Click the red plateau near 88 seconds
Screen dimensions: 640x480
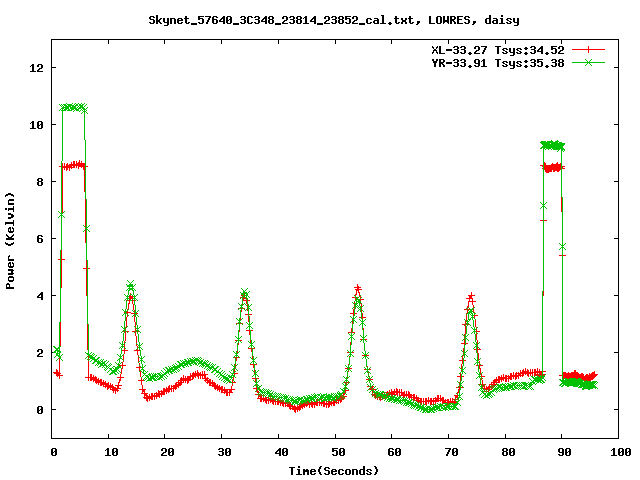pos(552,167)
